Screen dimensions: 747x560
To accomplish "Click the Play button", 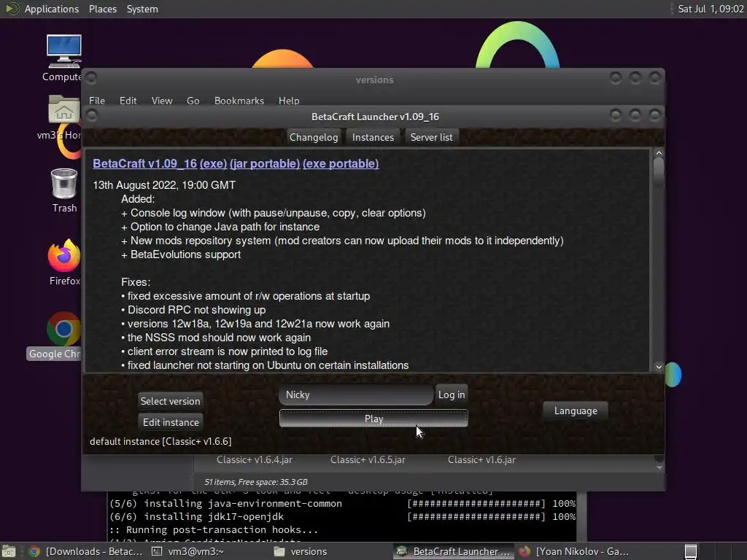I will pos(373,419).
